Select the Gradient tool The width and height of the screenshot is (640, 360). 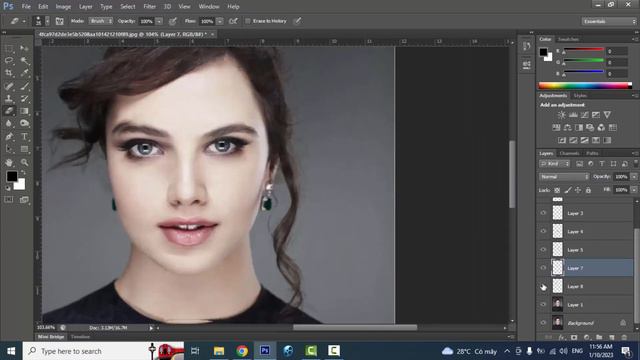coord(24,111)
